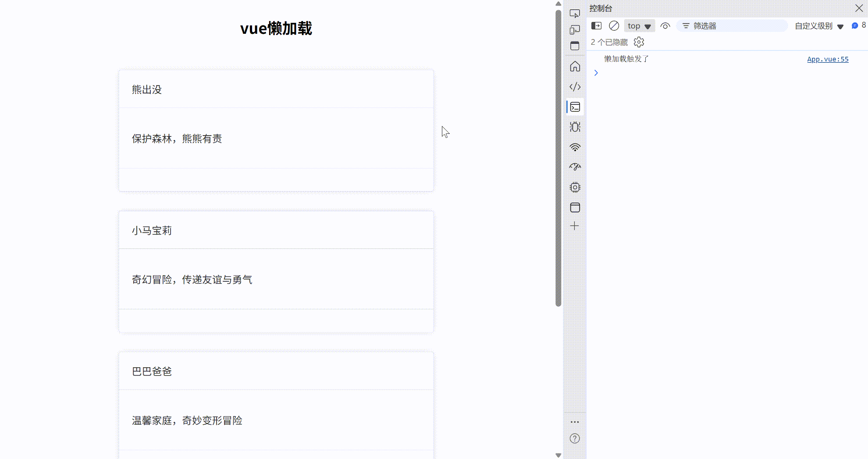Click the card title '巴巴爸爸'
The height and width of the screenshot is (459, 868).
152,371
